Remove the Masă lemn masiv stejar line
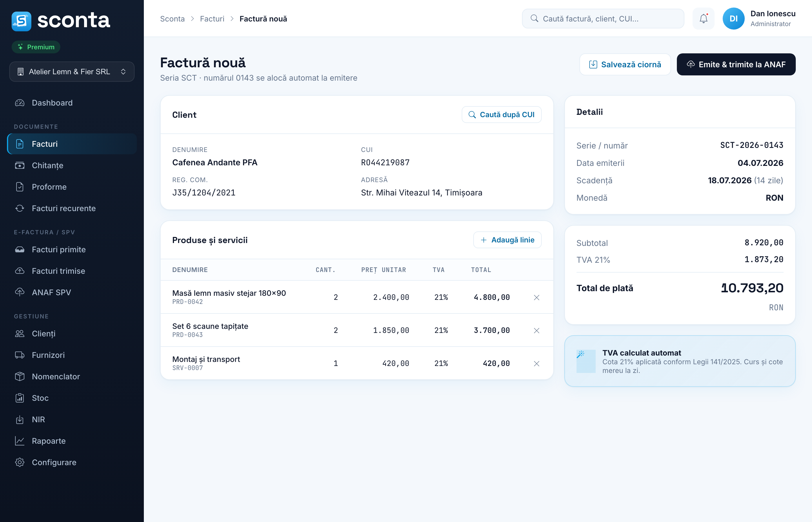Image resolution: width=812 pixels, height=522 pixels. coord(536,297)
